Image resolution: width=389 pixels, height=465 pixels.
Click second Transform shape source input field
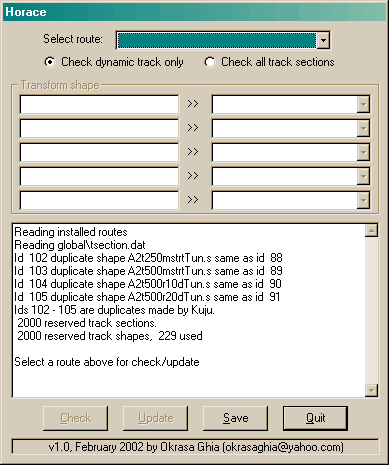tap(99, 128)
